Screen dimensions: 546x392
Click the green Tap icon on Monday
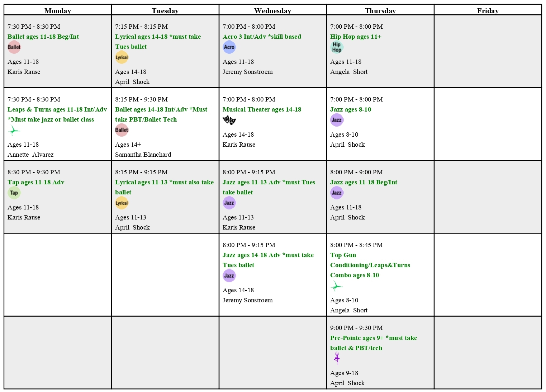[x=14, y=193]
